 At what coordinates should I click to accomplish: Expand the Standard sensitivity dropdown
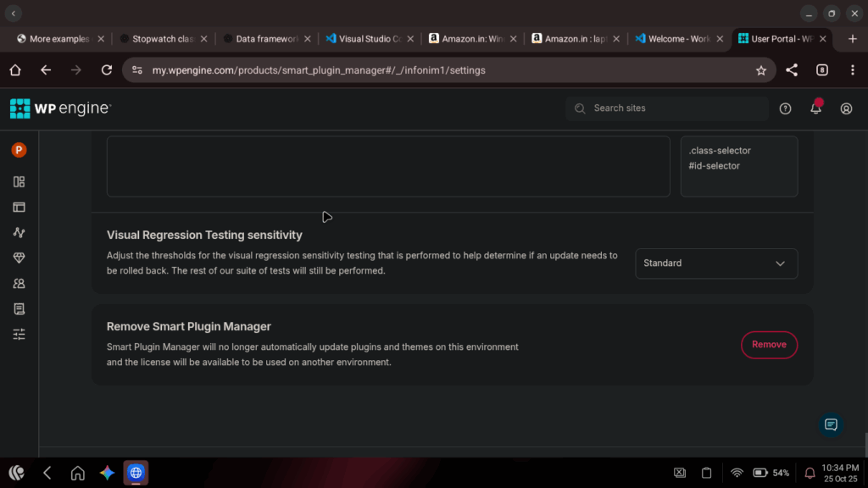click(716, 263)
